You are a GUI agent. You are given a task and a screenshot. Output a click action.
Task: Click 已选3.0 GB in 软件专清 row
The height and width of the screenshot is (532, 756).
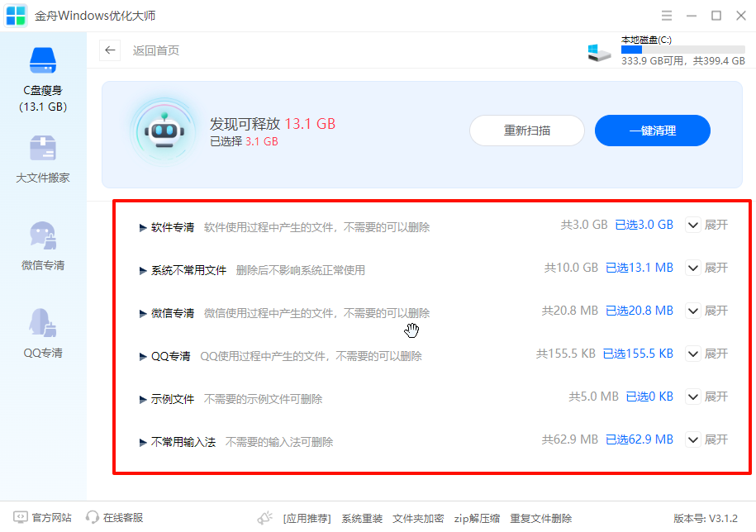644,225
